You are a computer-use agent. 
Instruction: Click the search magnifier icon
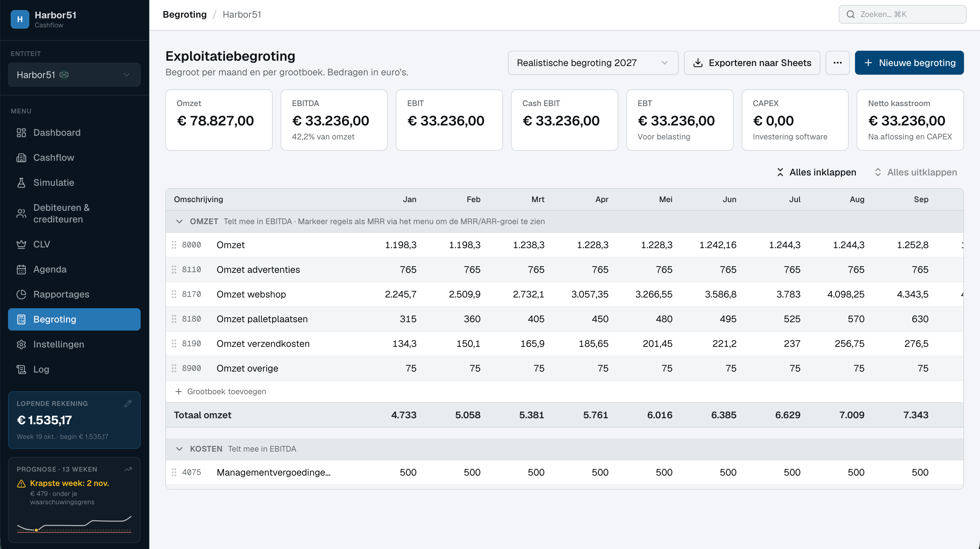pos(851,14)
